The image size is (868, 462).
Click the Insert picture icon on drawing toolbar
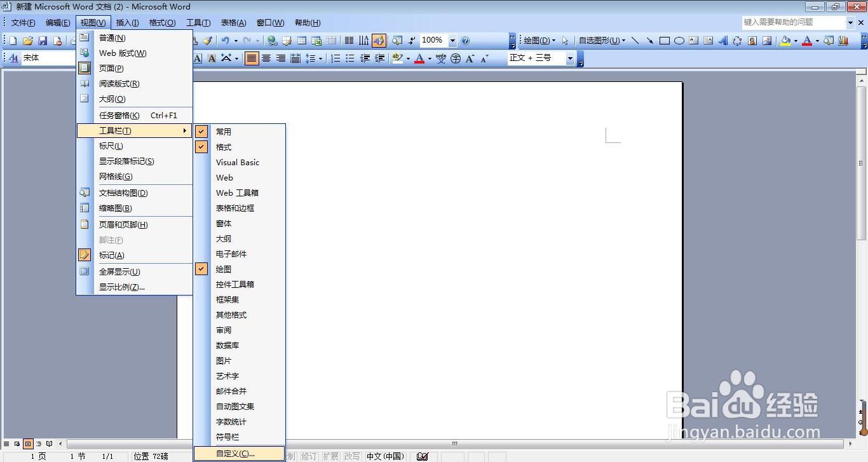tap(766, 41)
